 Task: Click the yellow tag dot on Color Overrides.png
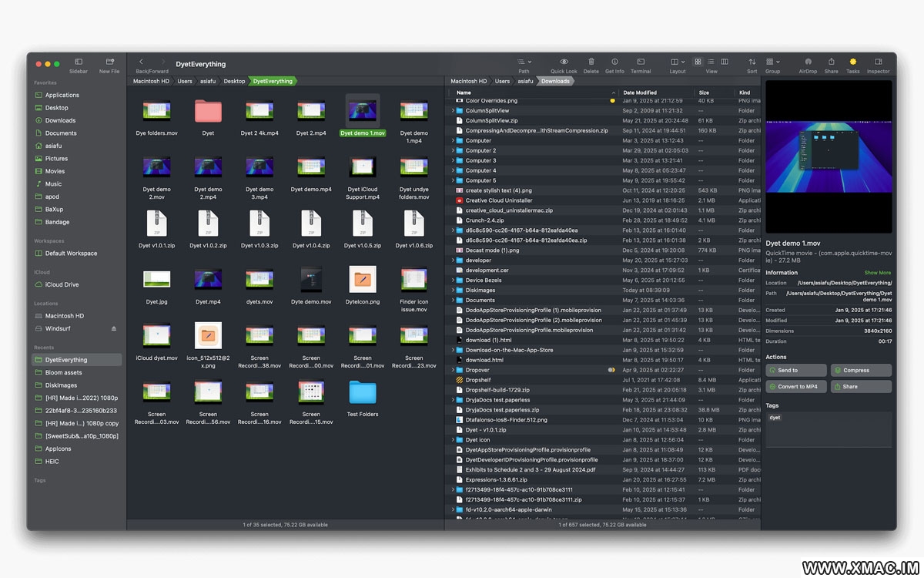tap(613, 101)
